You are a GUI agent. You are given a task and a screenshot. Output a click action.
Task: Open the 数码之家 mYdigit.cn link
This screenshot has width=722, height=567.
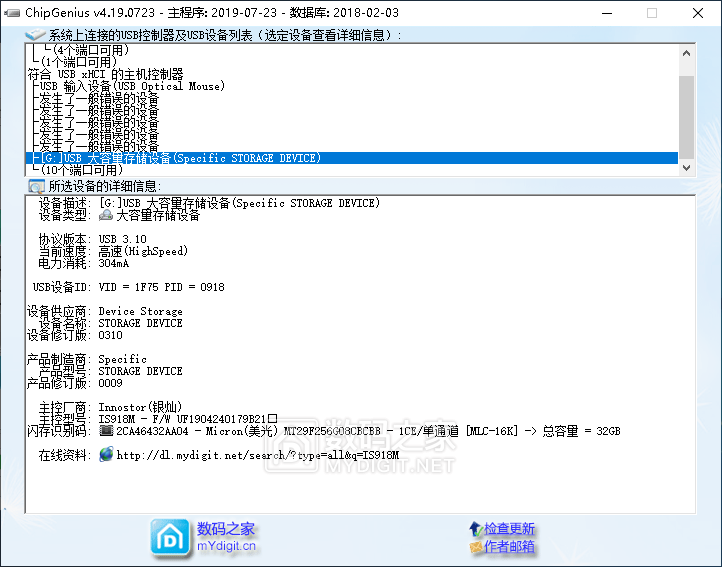click(x=226, y=537)
